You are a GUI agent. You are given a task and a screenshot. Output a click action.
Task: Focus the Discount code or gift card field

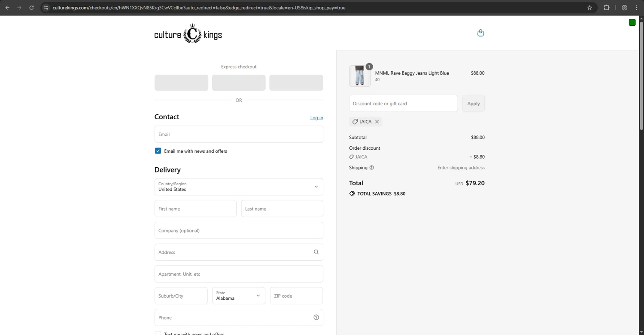[403, 103]
